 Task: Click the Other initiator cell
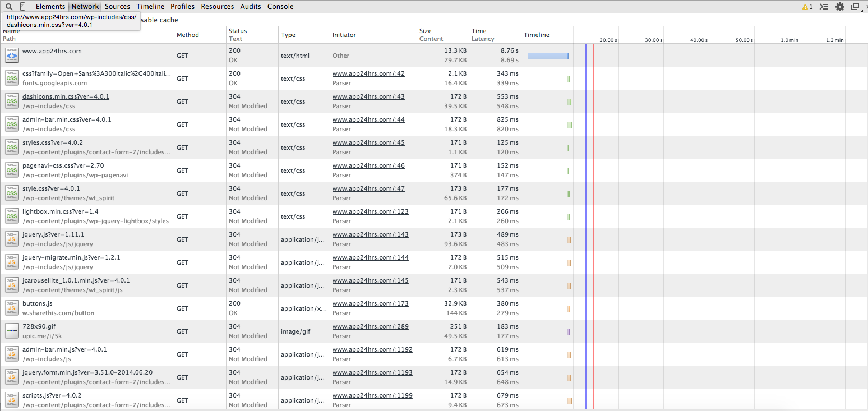tap(341, 56)
